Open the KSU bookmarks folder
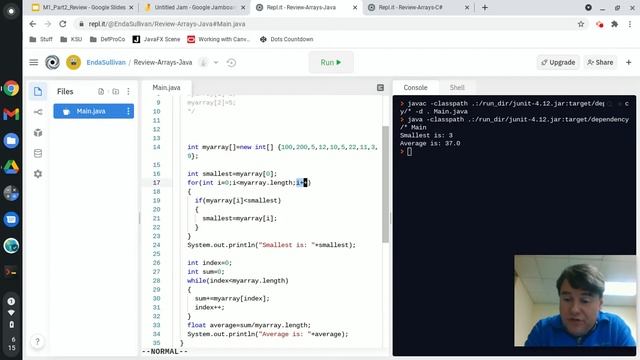The image size is (640, 360). 71,39
